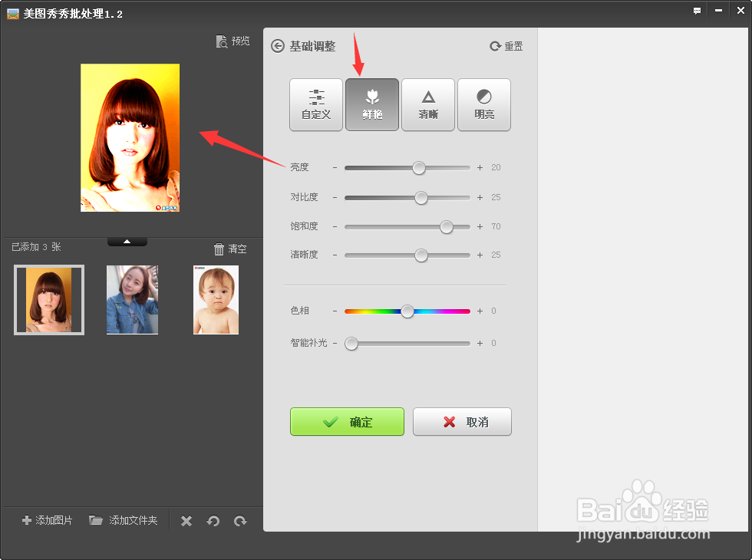Select the 自定义 (Custom) adjustment icon
752x560 pixels.
315,104
